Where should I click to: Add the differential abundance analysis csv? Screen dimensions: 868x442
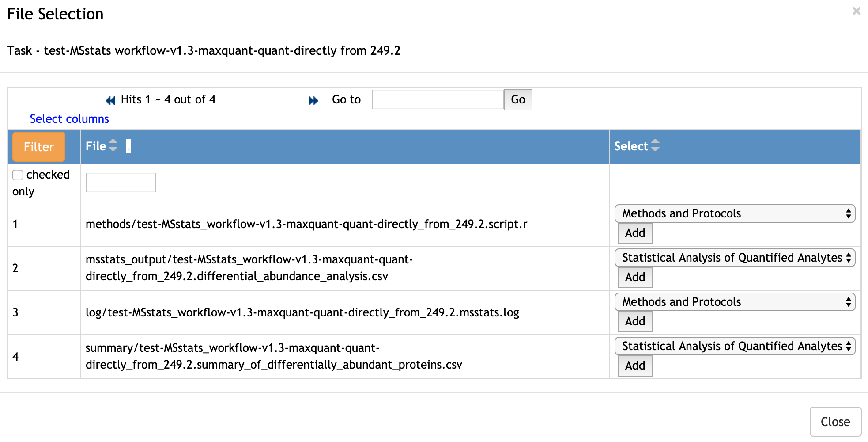click(635, 278)
